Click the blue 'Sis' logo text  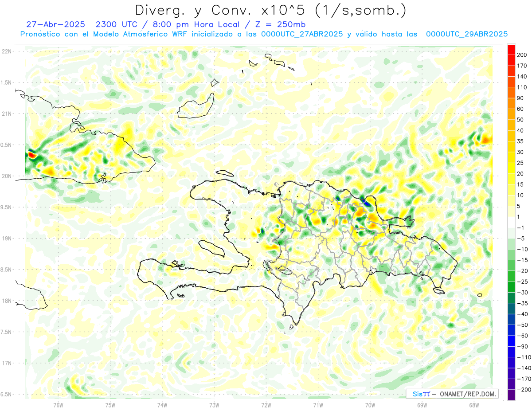tap(417, 394)
